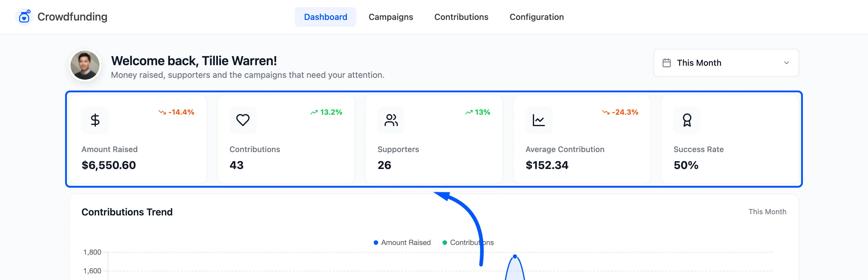
Task: Click the 1,600 y-axis label
Action: click(x=92, y=271)
